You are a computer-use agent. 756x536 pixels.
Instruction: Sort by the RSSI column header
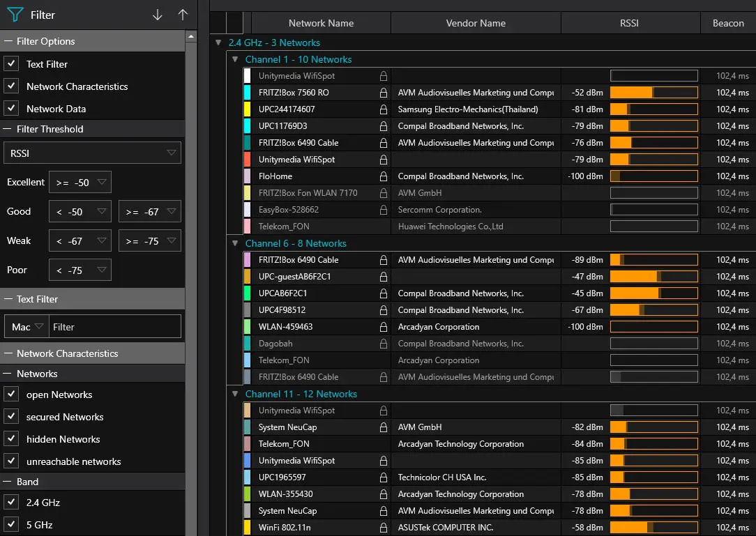point(630,23)
